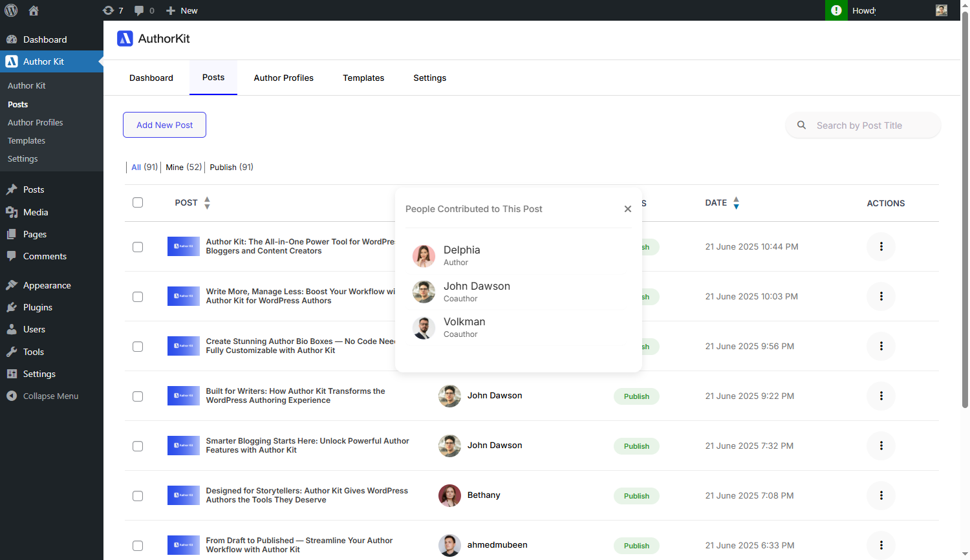Click New in the admin bar
970x560 pixels.
(182, 10)
